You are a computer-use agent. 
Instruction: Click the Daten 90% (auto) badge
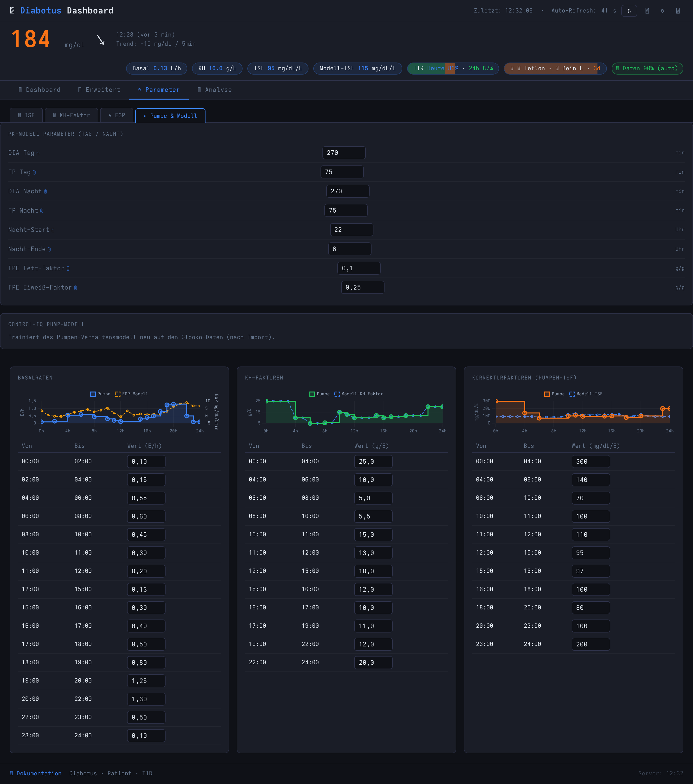[647, 68]
